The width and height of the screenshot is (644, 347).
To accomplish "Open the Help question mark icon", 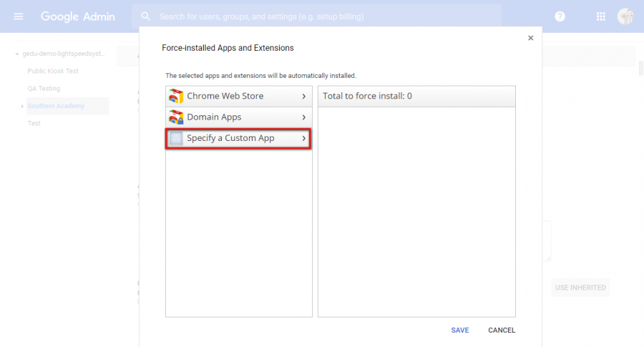I will 560,16.
